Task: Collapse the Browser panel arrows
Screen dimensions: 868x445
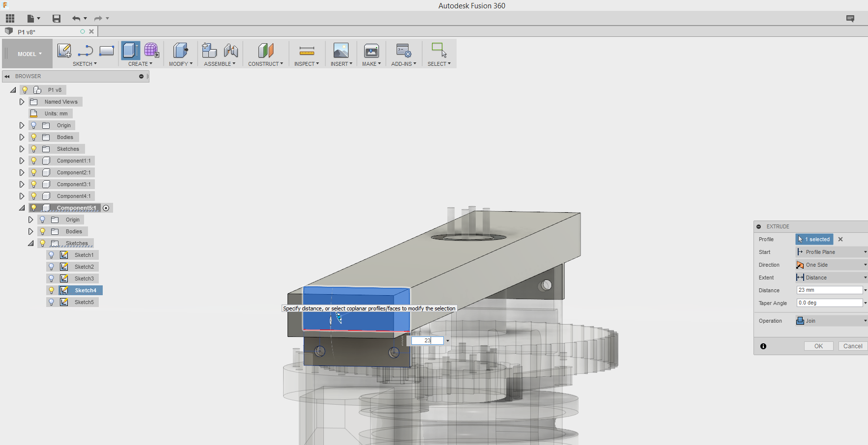Action: (7, 76)
